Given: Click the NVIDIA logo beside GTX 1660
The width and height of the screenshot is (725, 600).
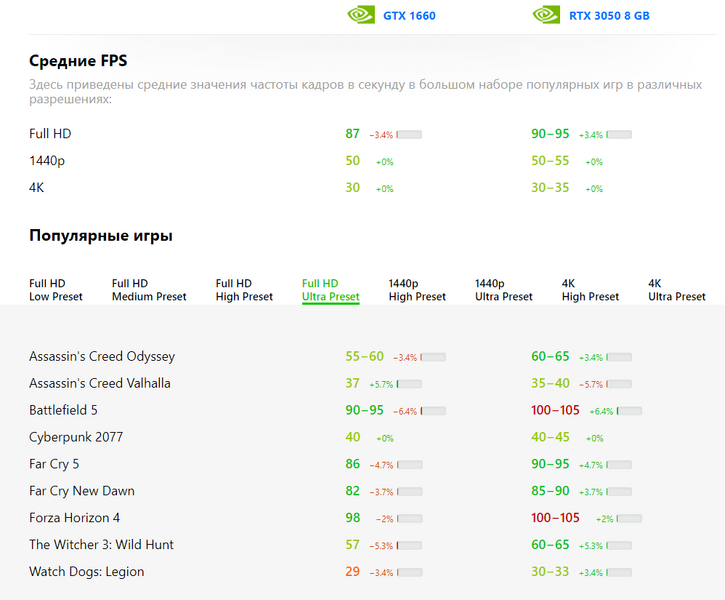Looking at the screenshot, I should (x=361, y=15).
